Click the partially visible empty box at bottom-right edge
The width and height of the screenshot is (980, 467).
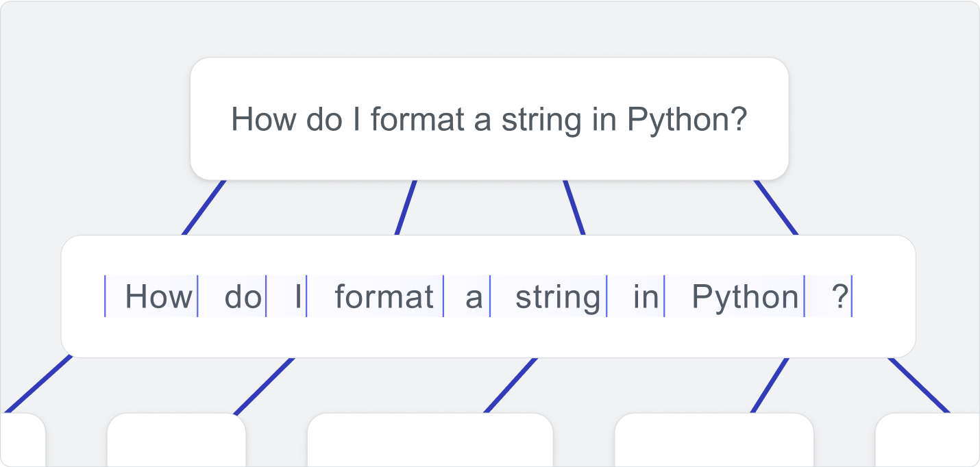(928, 440)
